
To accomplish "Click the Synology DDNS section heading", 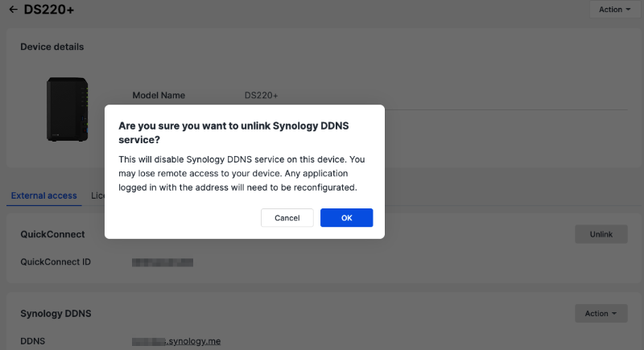I will [56, 313].
